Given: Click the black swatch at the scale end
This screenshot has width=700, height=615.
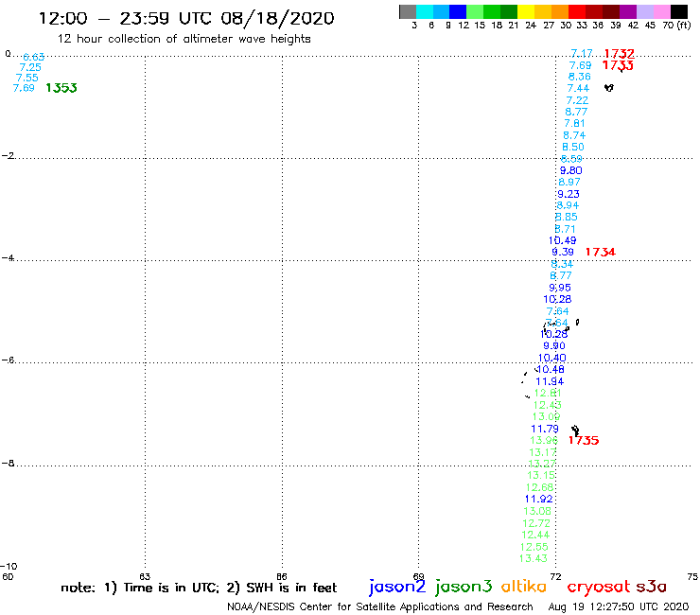Looking at the screenshot, I should (x=678, y=11).
